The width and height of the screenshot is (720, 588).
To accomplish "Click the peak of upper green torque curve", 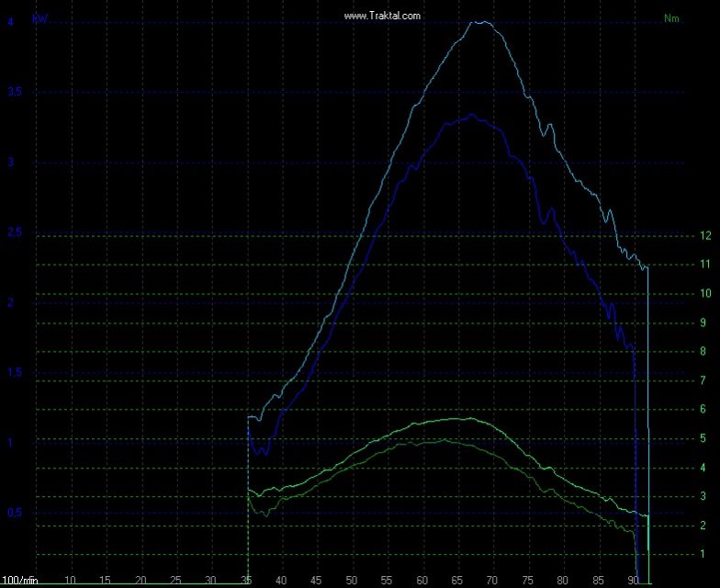I will [x=468, y=418].
